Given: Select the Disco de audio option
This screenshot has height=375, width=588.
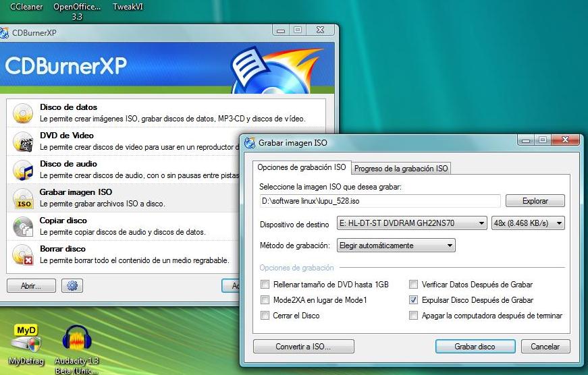Looking at the screenshot, I should [x=124, y=170].
